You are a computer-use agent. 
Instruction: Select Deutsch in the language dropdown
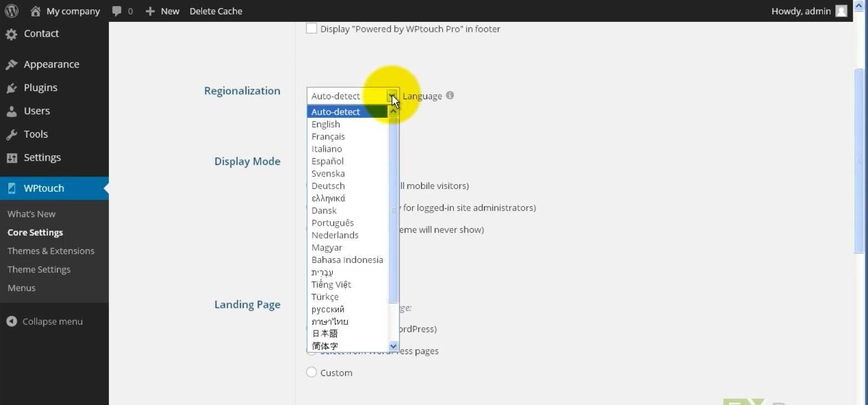328,186
